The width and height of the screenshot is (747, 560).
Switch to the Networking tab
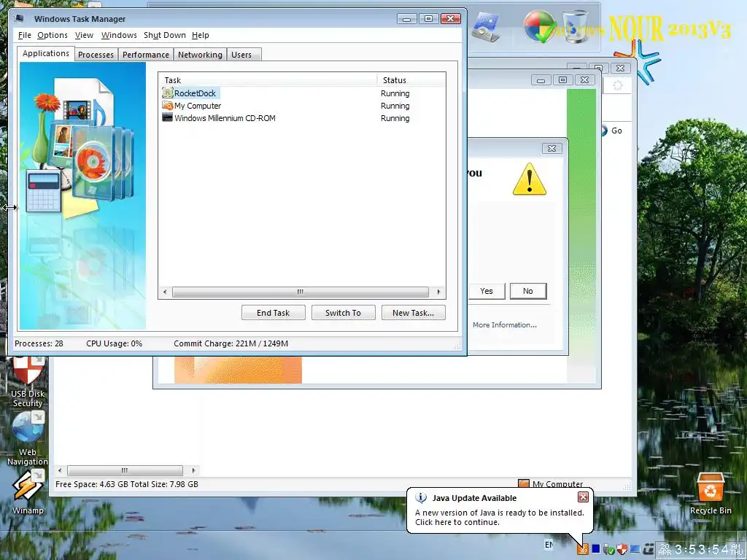[200, 55]
